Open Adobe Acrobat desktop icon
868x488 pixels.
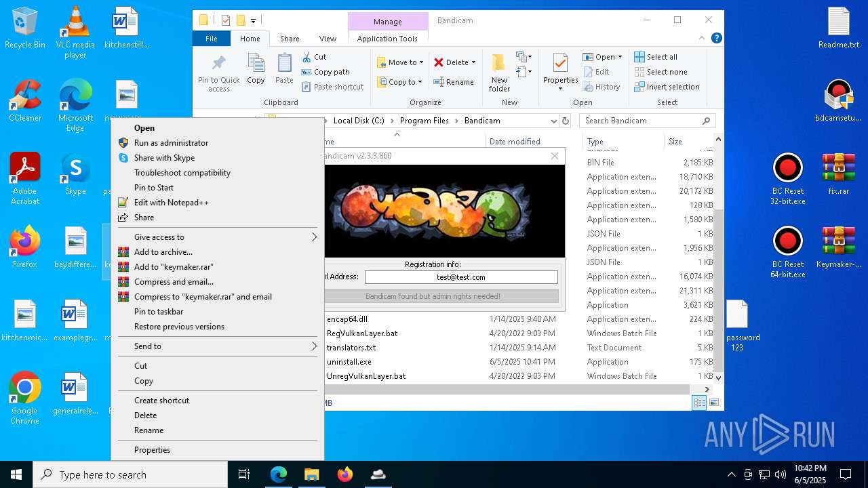(x=25, y=179)
